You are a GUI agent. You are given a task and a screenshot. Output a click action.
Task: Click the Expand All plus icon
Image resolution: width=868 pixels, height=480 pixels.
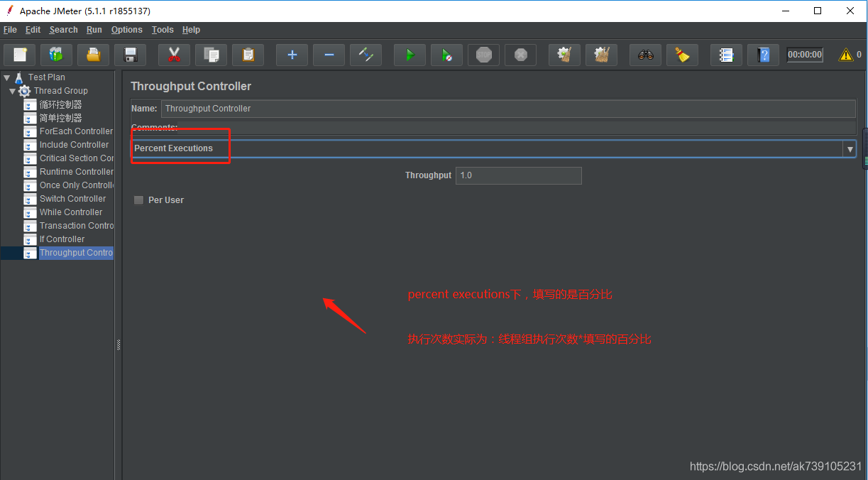click(x=292, y=55)
